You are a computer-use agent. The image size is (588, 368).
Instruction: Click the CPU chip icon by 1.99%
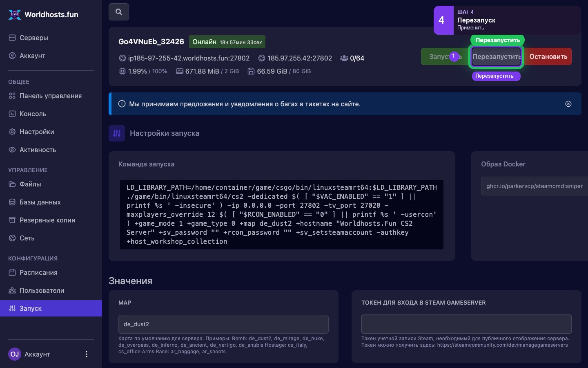point(122,71)
